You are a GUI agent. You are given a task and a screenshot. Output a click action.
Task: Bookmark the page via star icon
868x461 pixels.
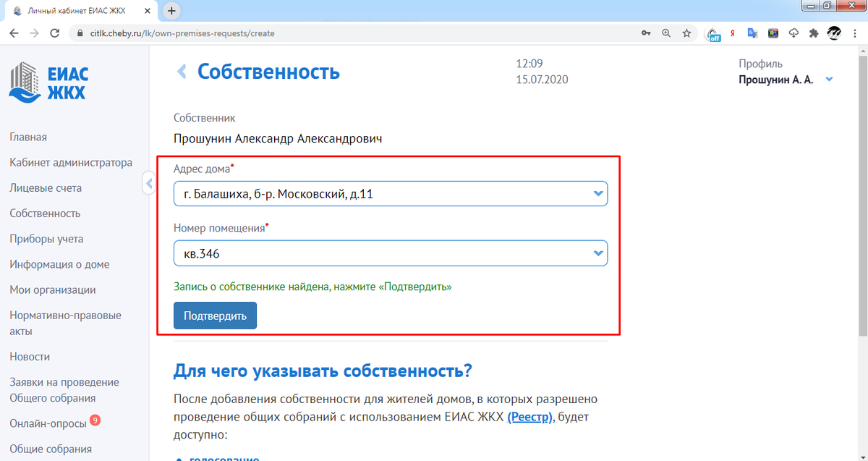[x=686, y=33]
